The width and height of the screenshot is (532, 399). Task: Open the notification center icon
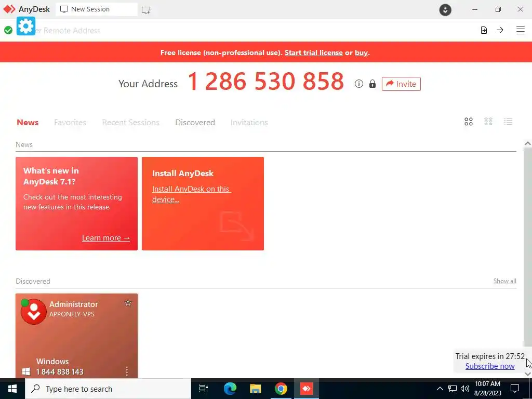pos(515,389)
